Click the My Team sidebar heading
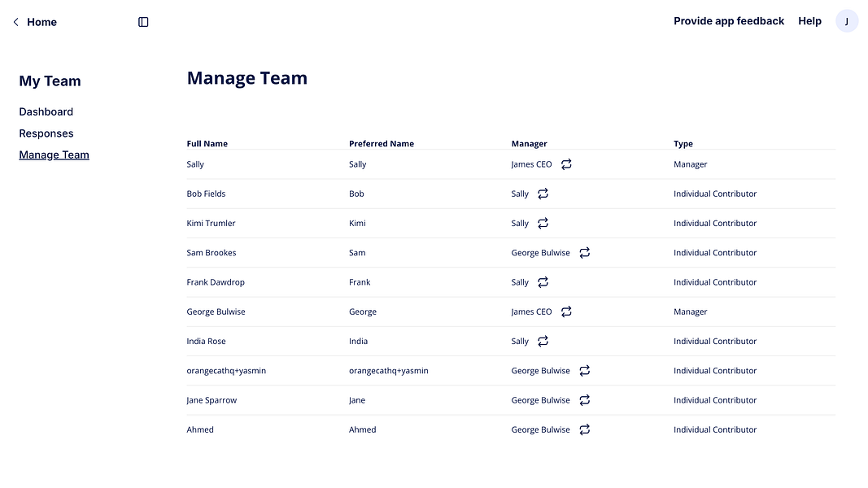Image resolution: width=868 pixels, height=488 pixels. pyautogui.click(x=50, y=81)
